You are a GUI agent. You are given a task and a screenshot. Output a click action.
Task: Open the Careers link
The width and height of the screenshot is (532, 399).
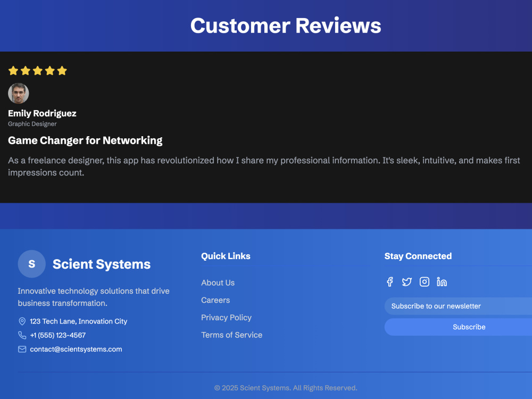215,300
